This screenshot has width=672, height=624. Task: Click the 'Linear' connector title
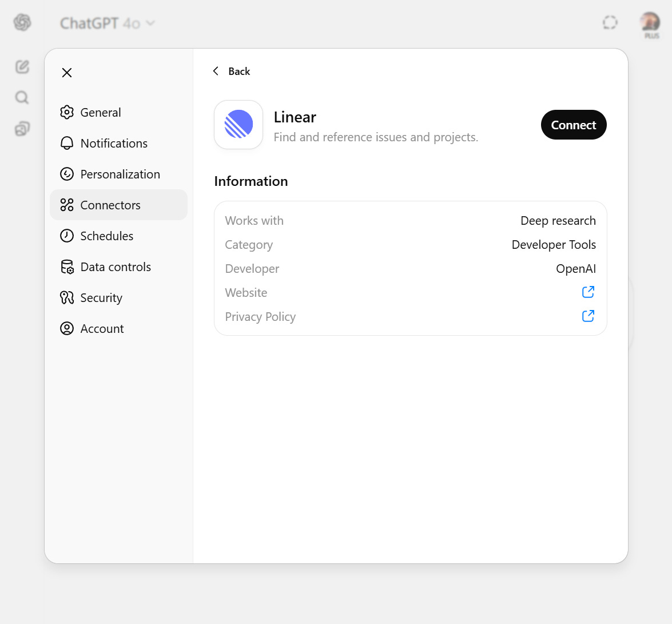pyautogui.click(x=295, y=117)
